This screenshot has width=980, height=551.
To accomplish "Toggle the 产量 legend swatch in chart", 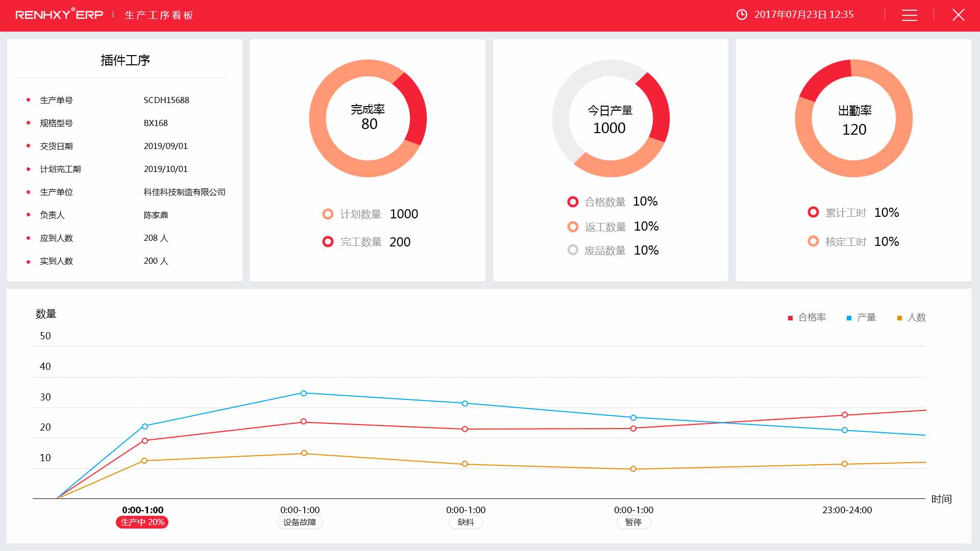I will point(849,318).
